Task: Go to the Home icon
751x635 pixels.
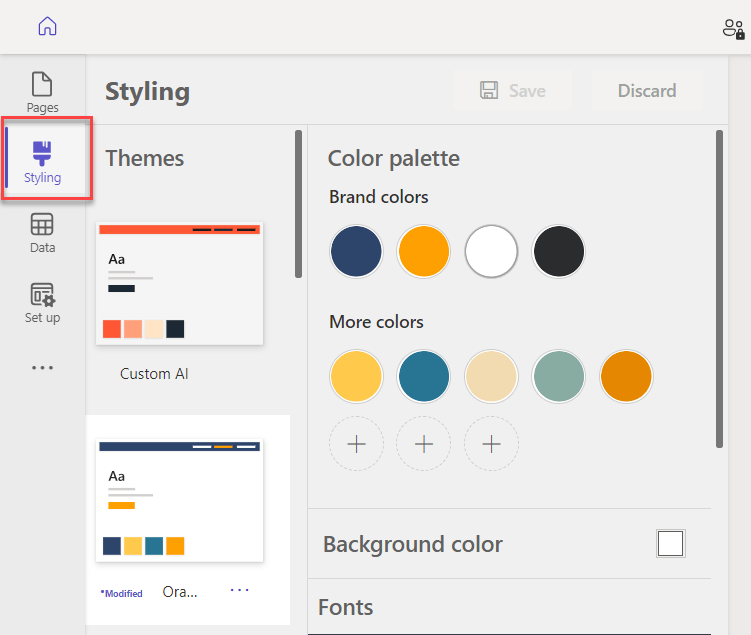Action: click(47, 26)
